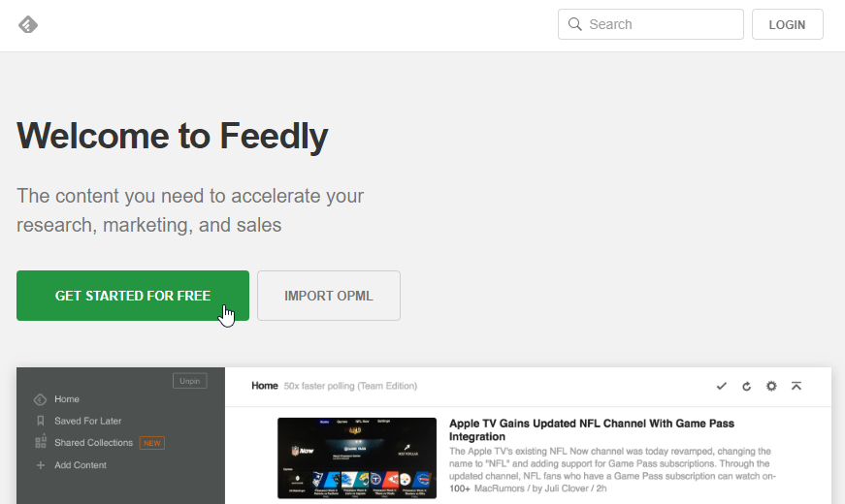Click the Feedly logo icon
This screenshot has height=504, width=845.
28,24
